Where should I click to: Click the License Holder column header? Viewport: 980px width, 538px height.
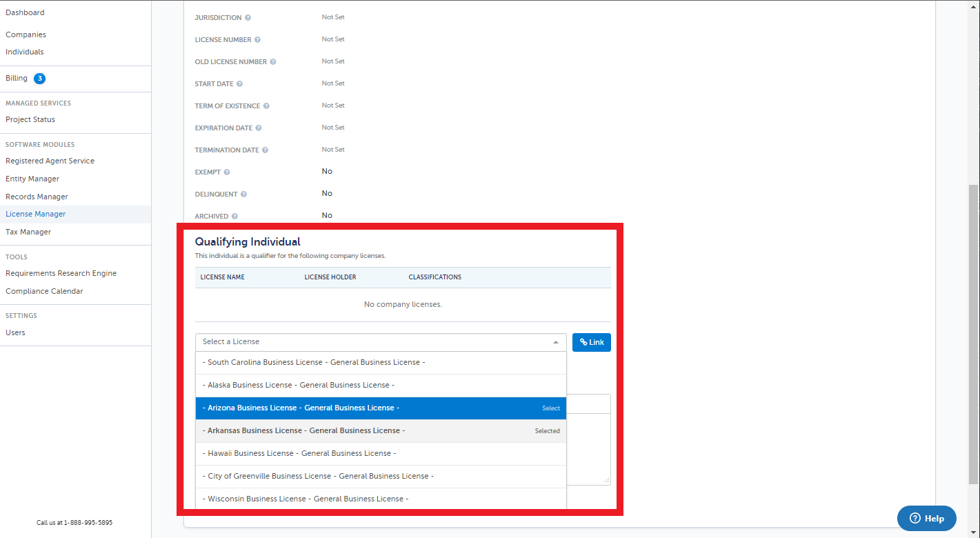click(x=330, y=277)
